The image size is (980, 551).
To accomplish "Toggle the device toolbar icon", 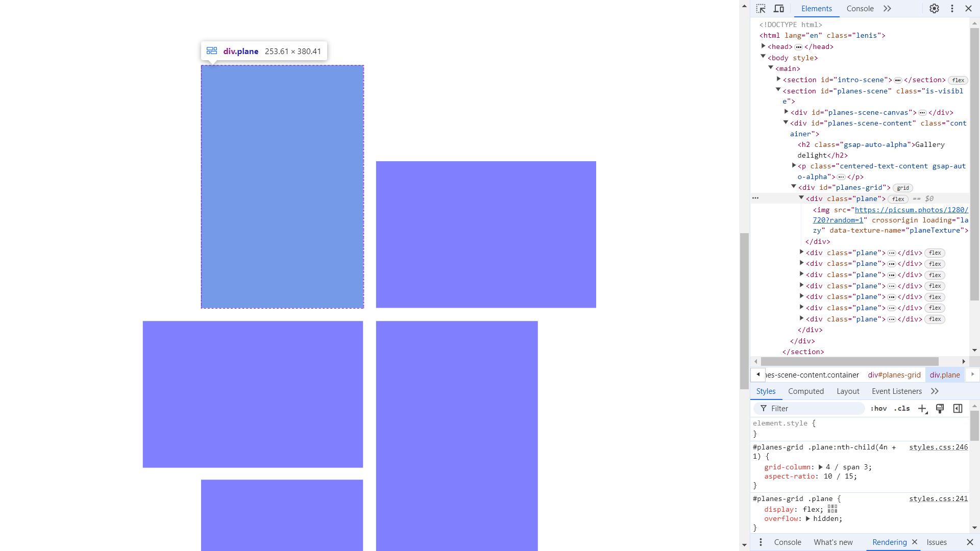I will pos(779,9).
